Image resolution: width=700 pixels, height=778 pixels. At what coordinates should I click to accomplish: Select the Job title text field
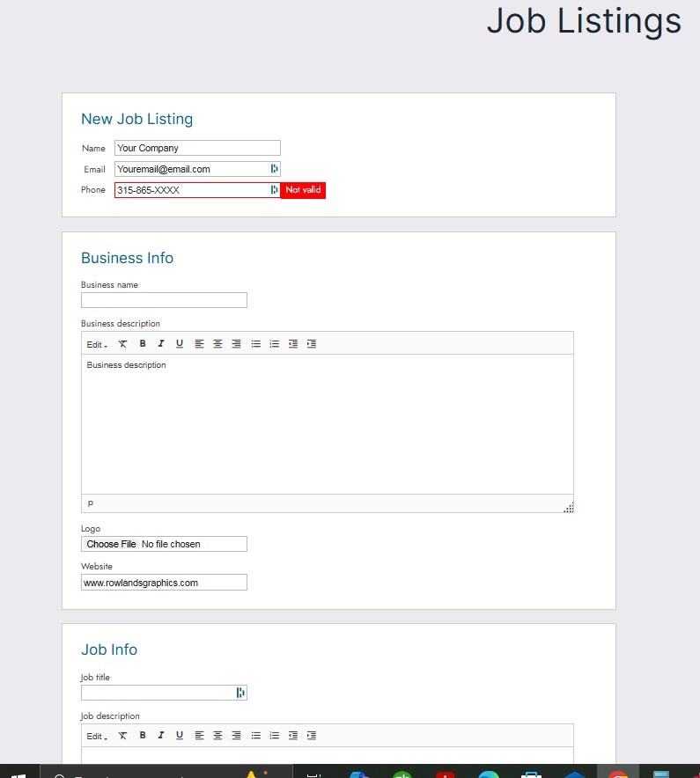[157, 693]
